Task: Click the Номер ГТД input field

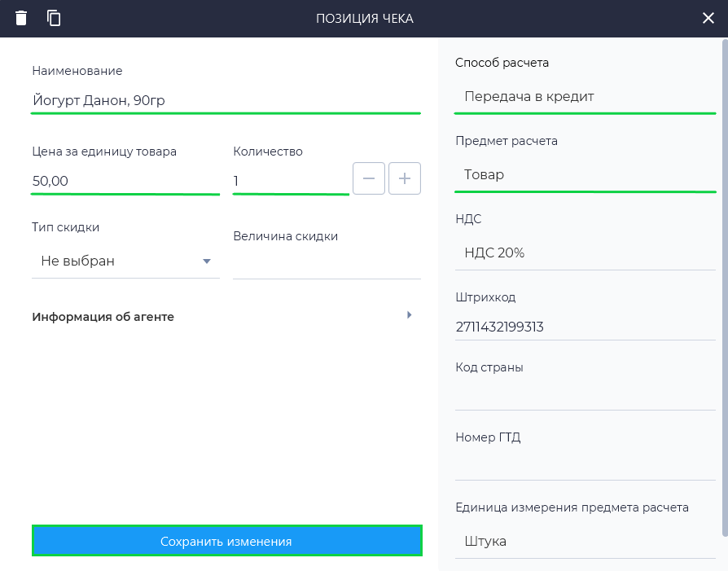Action: 585,466
